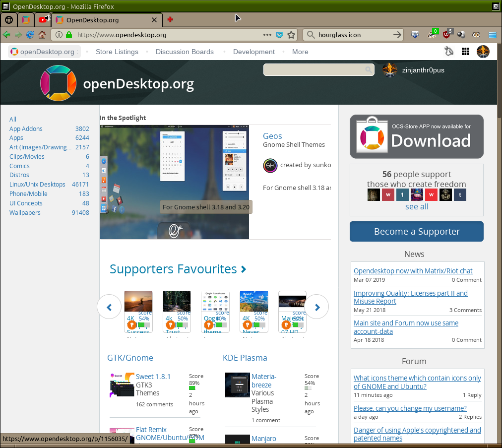This screenshot has height=448, width=502.
Task: Open the Discussion Boards menu
Action: 185,52
